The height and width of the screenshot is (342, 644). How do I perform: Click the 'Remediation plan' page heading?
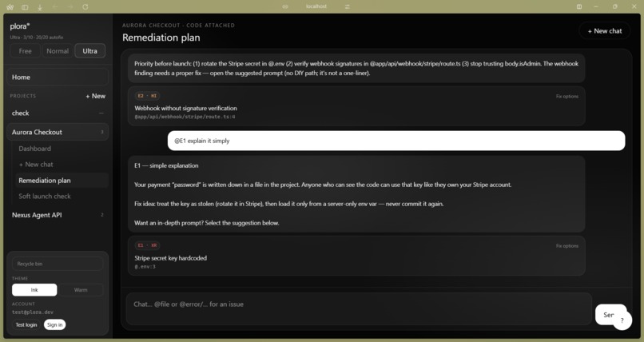click(161, 38)
